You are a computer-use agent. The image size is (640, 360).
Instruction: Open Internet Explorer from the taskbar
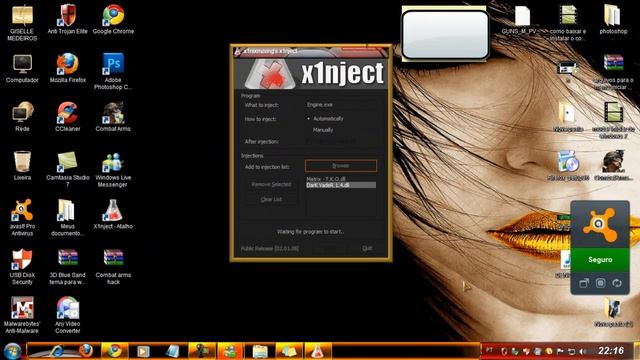pos(56,351)
